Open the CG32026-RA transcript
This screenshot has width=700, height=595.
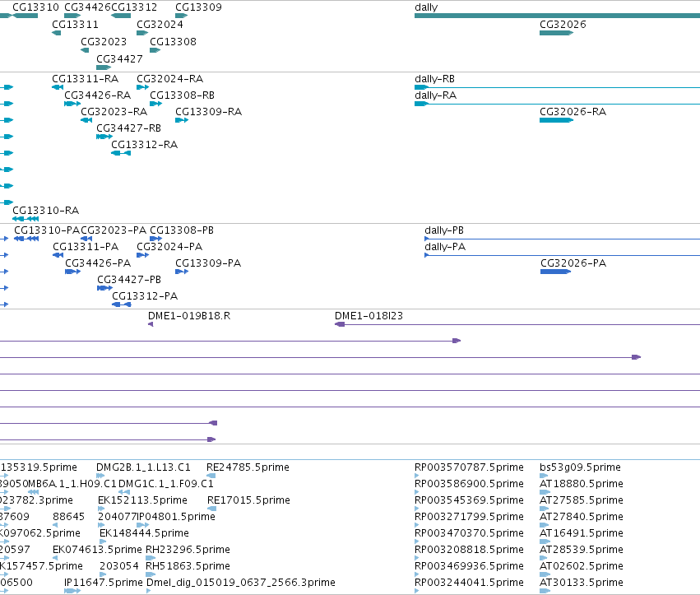point(556,120)
